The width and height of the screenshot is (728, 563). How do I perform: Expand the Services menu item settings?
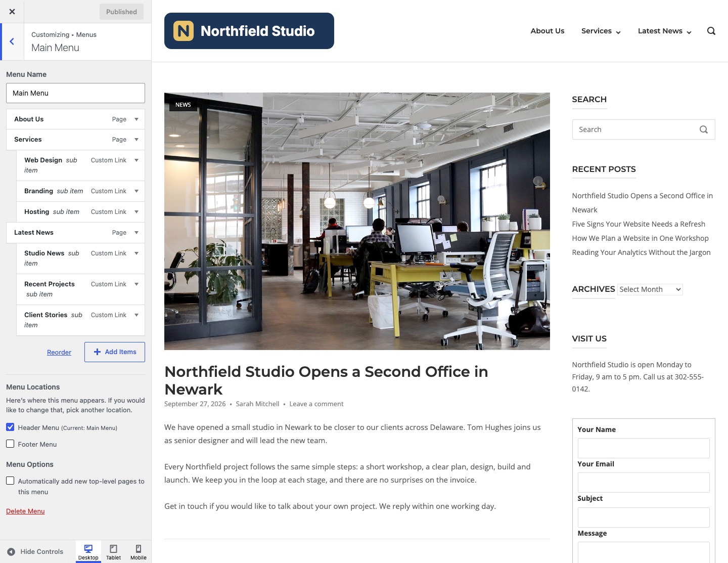(136, 140)
